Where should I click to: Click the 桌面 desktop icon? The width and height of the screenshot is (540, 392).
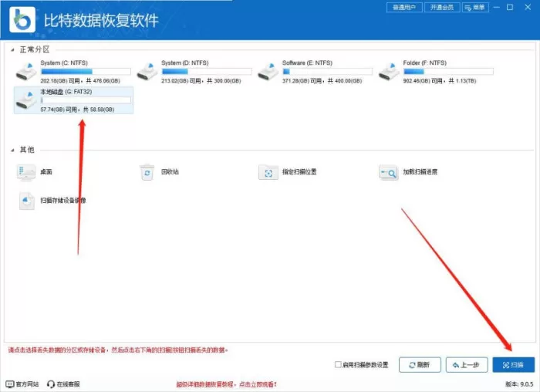[25, 172]
